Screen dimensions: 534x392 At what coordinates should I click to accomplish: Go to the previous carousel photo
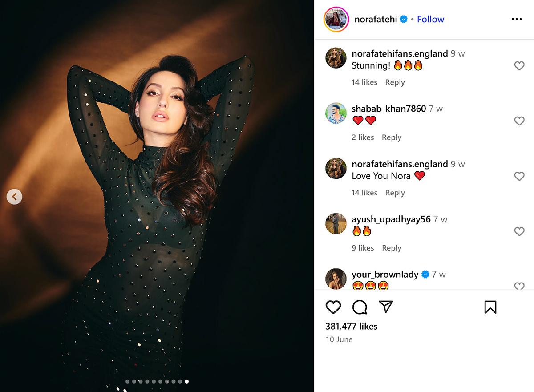(x=14, y=196)
